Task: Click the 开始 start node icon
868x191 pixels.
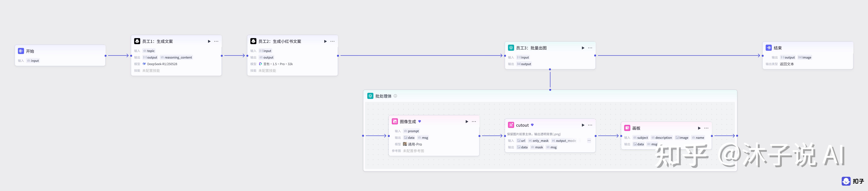Action: (x=21, y=51)
